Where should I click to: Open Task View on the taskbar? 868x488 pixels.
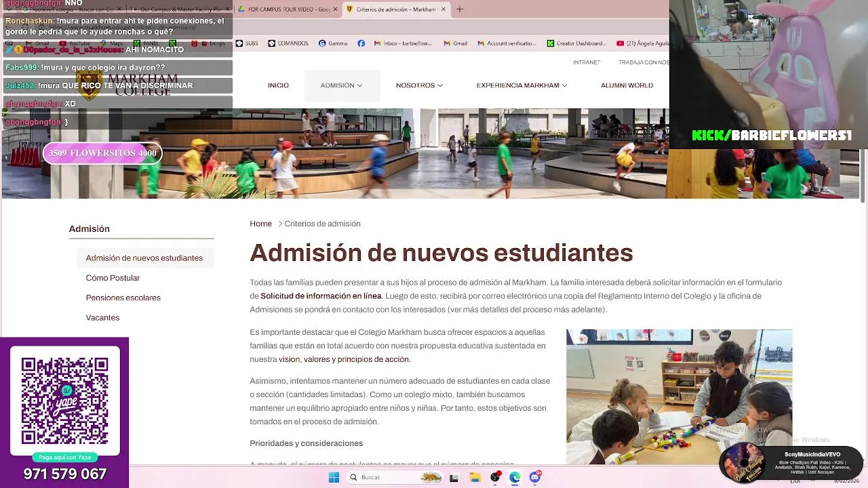(x=454, y=477)
